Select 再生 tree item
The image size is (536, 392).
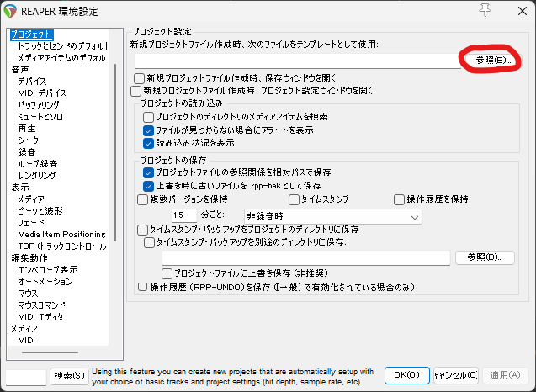[x=27, y=129]
